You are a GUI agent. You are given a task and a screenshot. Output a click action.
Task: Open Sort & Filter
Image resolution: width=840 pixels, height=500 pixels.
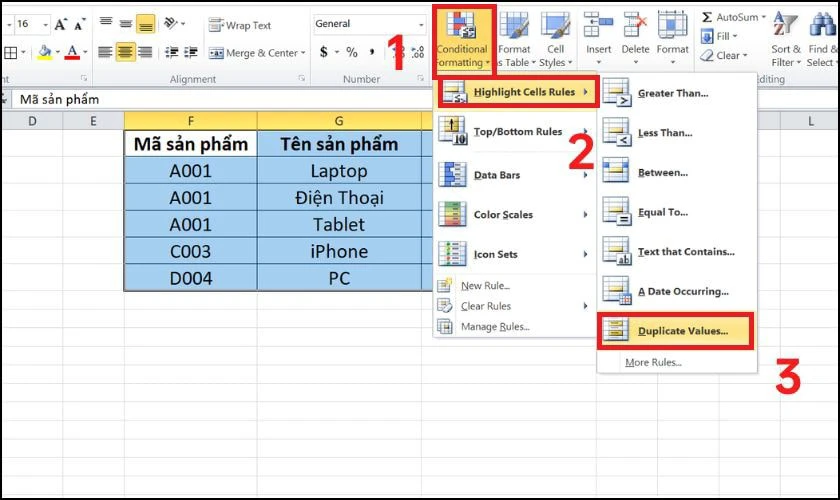786,40
